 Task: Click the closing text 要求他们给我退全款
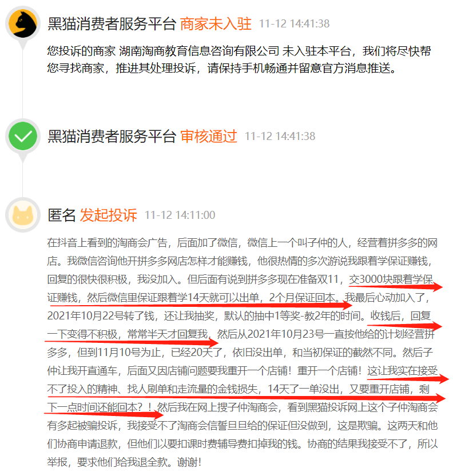click(122, 462)
